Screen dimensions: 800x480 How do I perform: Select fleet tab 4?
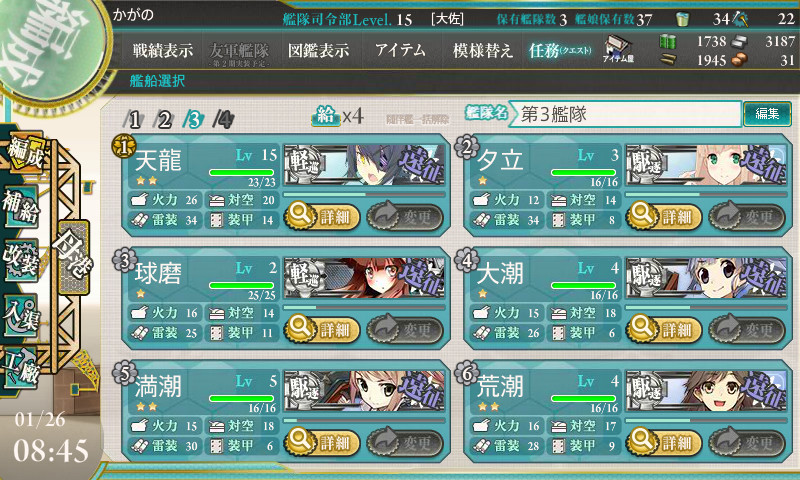point(224,120)
